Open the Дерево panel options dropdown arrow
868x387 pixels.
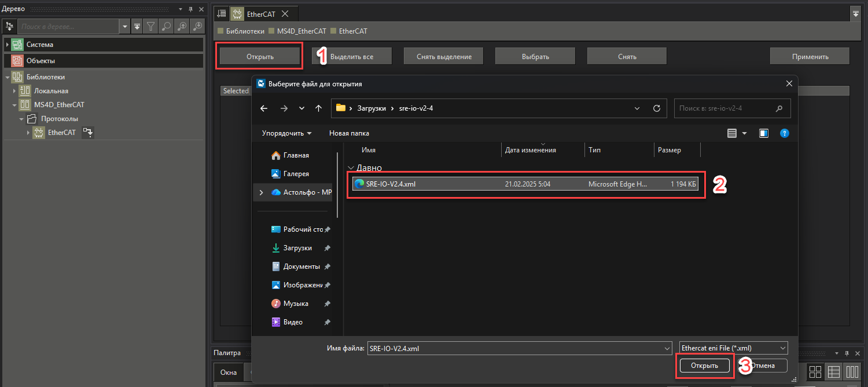click(180, 9)
